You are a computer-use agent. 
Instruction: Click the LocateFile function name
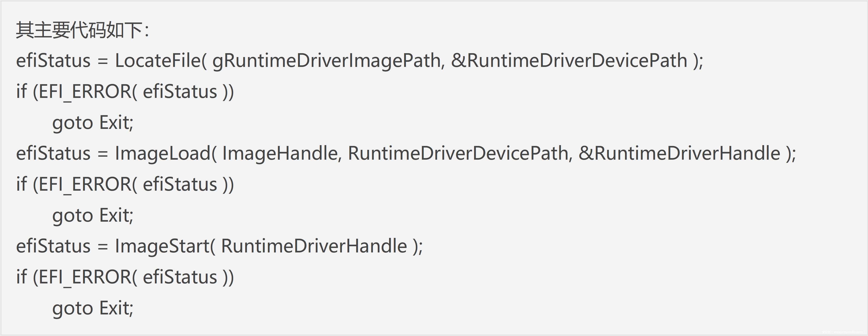[157, 61]
